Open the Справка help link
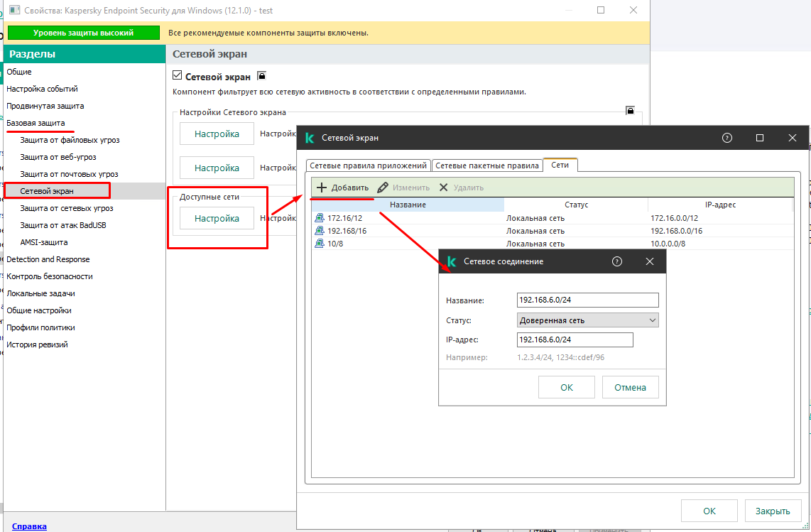This screenshot has height=532, width=811. click(29, 526)
